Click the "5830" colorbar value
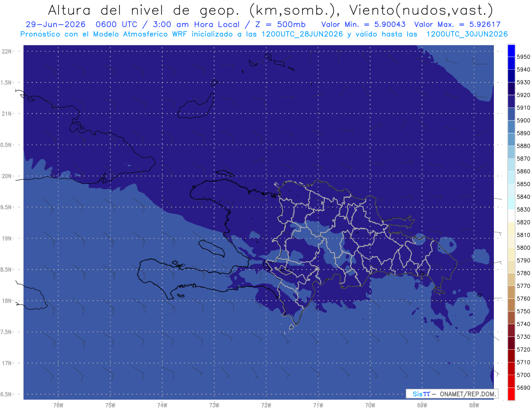This screenshot has width=532, height=411. [x=523, y=209]
